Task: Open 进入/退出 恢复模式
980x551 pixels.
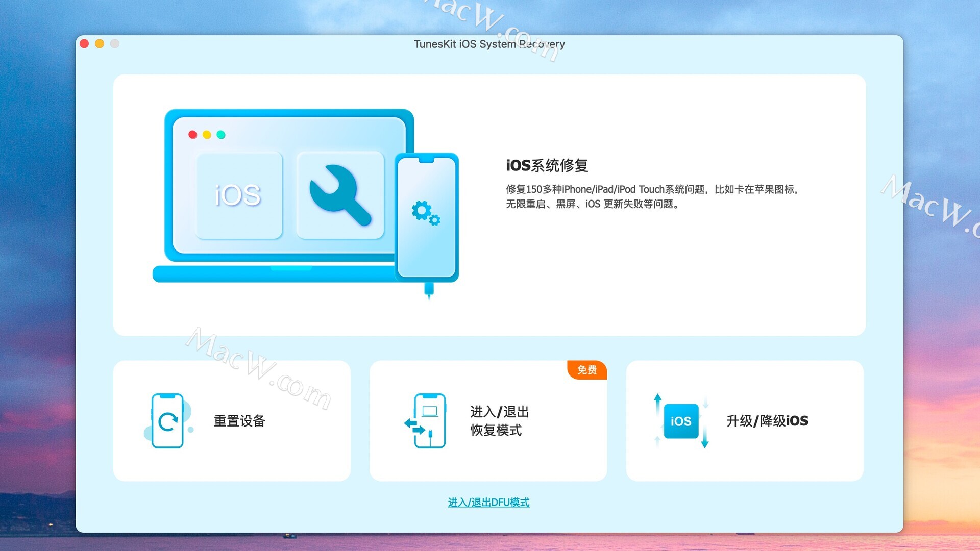Action: pyautogui.click(x=488, y=421)
